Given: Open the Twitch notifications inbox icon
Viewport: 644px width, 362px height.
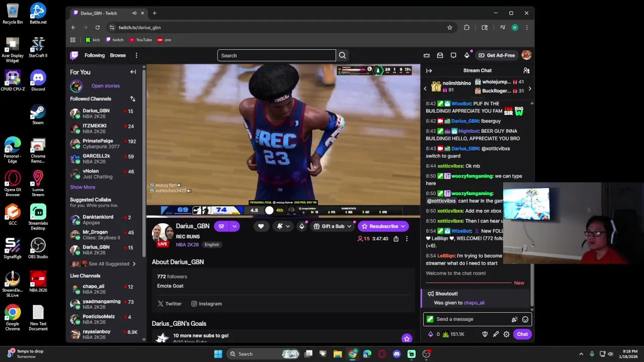Looking at the screenshot, I should (440, 55).
